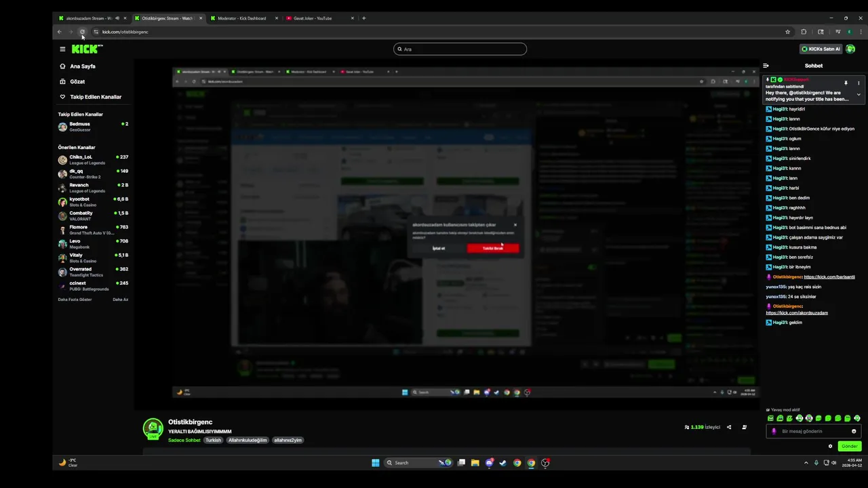Viewport: 868px width, 488px height.
Task: Open Combat8y VALORANT channel
Action: pos(93,216)
